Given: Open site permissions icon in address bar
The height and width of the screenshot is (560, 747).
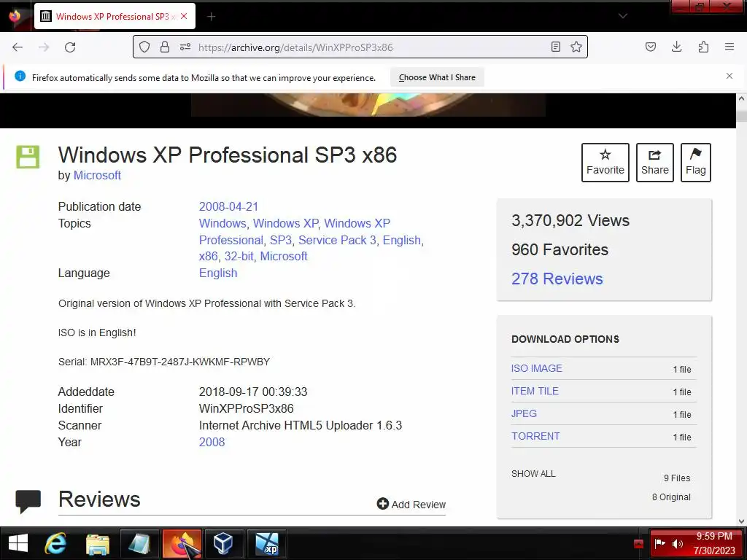Looking at the screenshot, I should coord(185,47).
